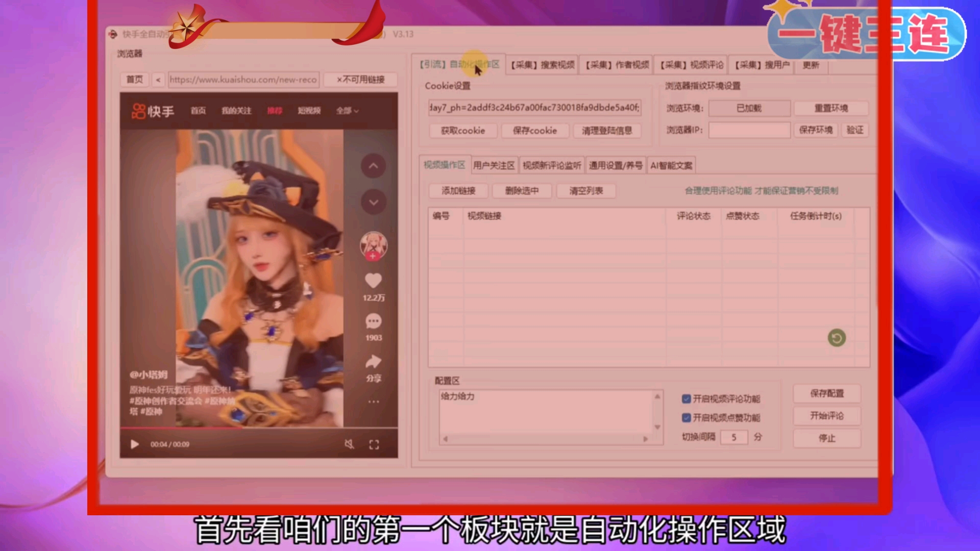Click the 首页 browser home button
This screenshot has width=980, height=551.
(135, 80)
